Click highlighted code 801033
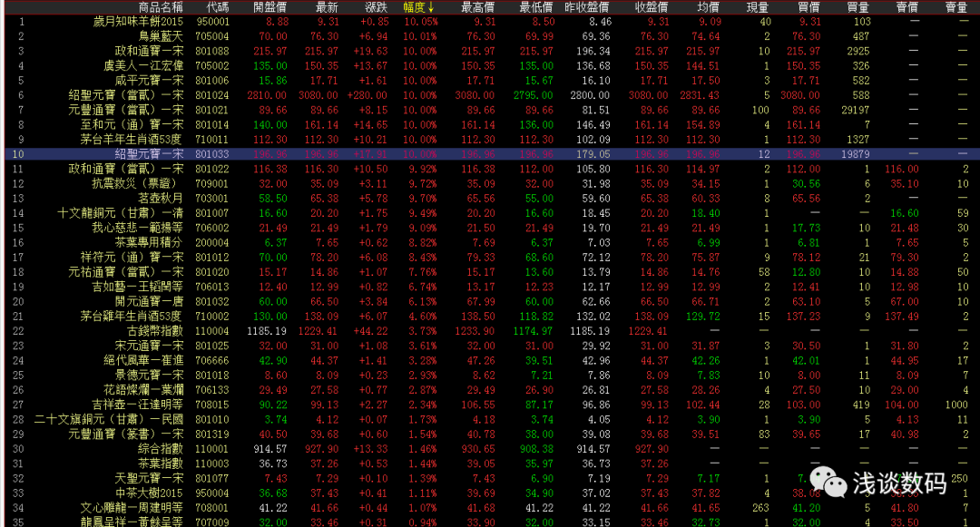Viewport: 980px width, 527px height. (x=211, y=154)
